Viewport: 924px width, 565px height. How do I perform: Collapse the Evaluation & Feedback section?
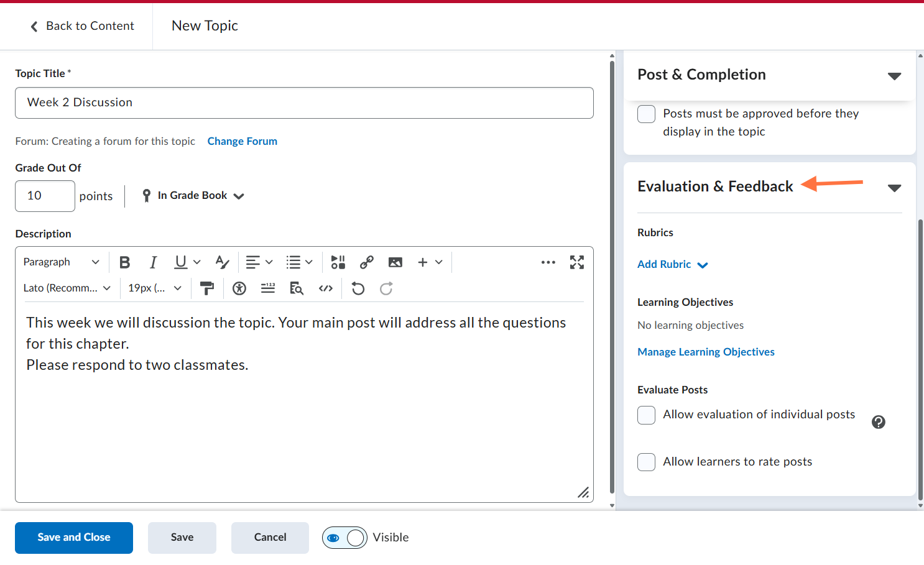click(x=894, y=188)
